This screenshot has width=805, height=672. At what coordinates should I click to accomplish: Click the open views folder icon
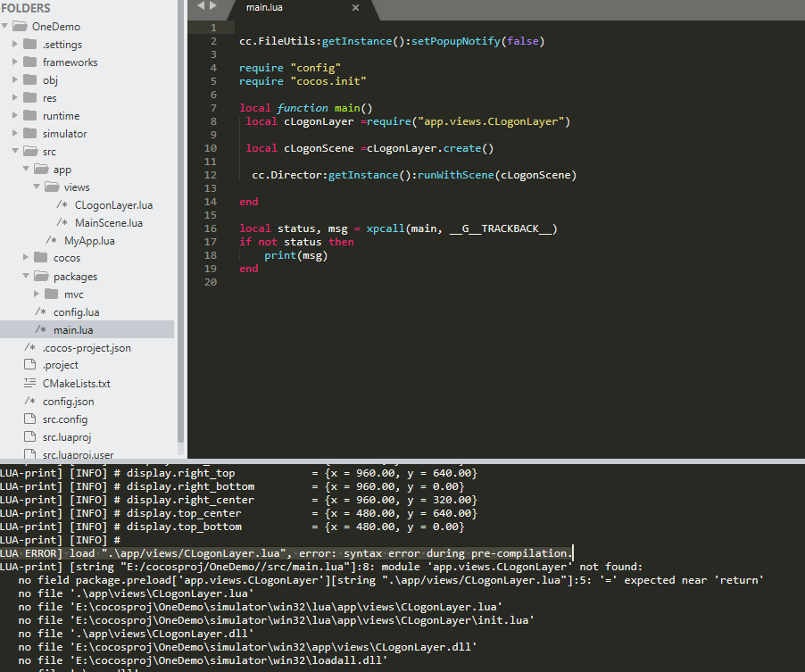point(52,187)
